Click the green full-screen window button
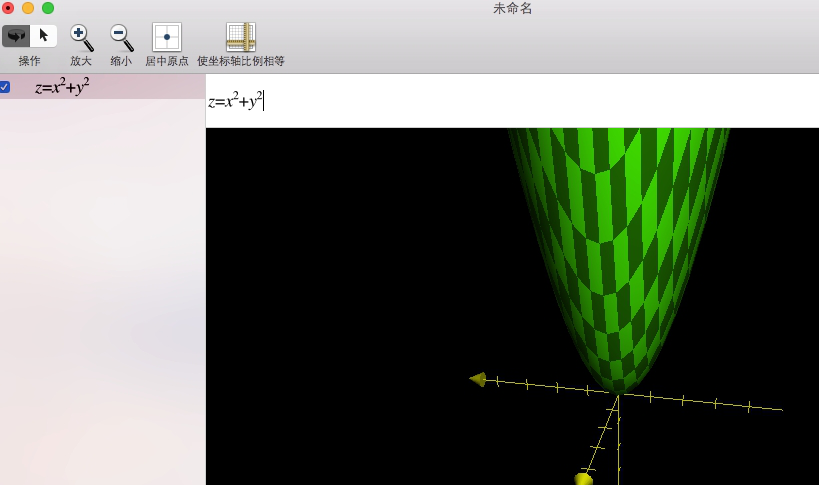 [48, 8]
